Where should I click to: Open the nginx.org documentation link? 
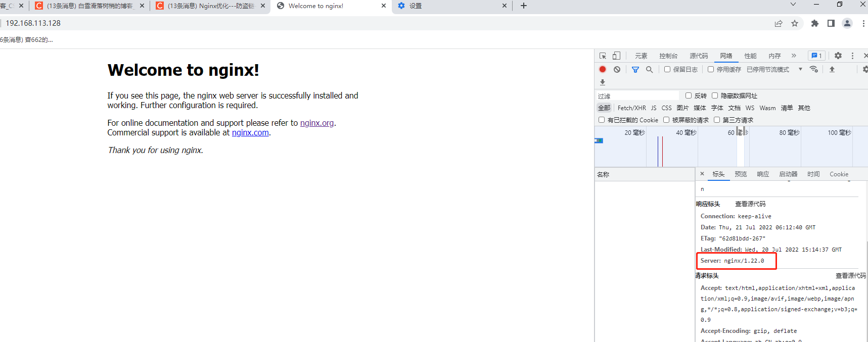point(317,123)
